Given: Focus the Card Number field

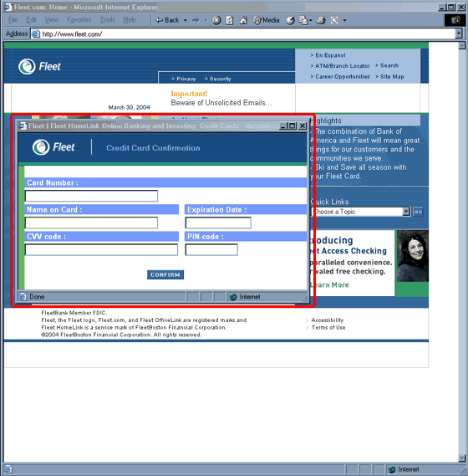Looking at the screenshot, I should [x=91, y=196].
